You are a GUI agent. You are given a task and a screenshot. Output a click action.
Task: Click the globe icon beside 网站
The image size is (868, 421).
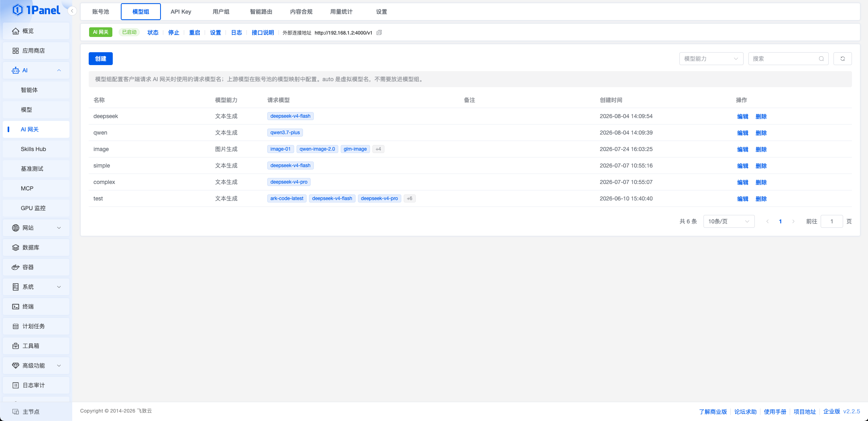click(x=16, y=228)
